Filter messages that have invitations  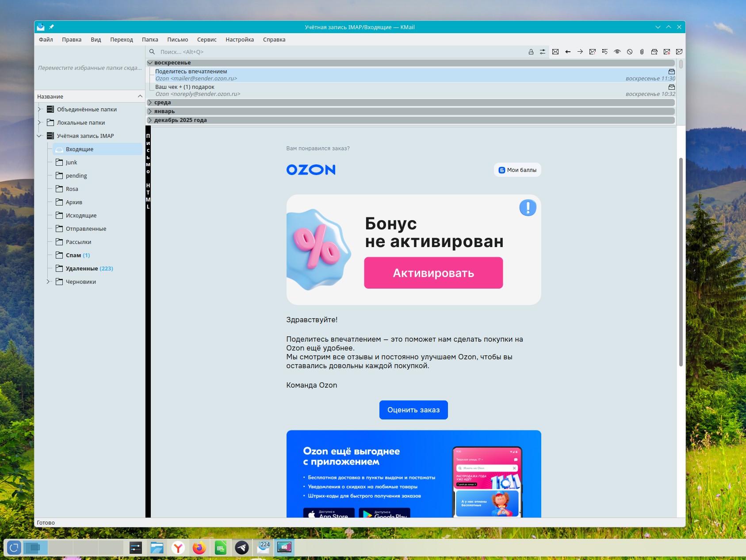click(x=654, y=52)
